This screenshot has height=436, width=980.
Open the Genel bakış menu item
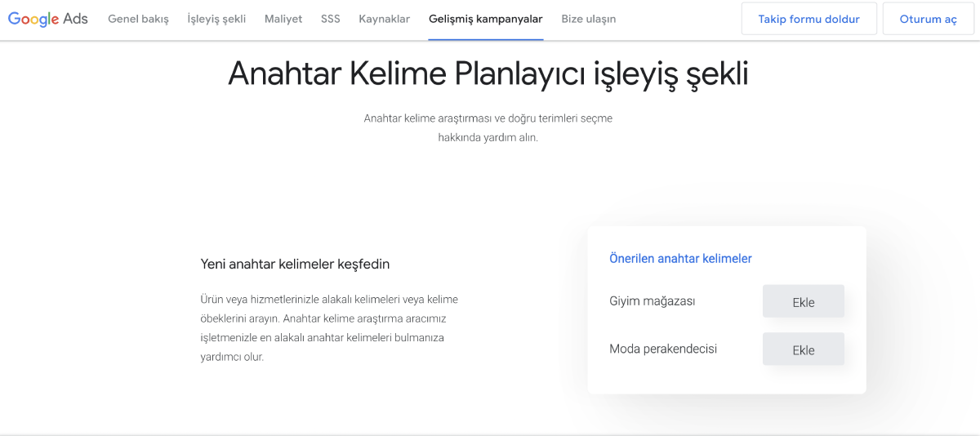pyautogui.click(x=138, y=19)
